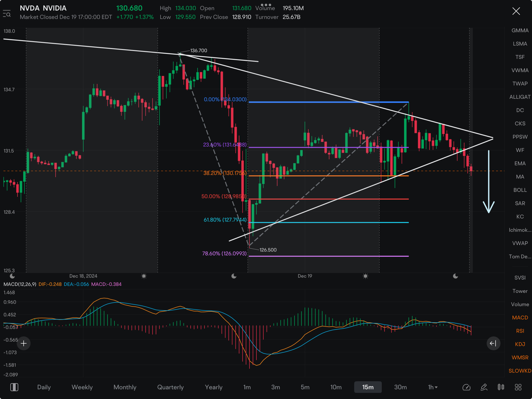The image size is (532, 399).
Task: Toggle the RSI sub-indicator
Action: (x=520, y=331)
